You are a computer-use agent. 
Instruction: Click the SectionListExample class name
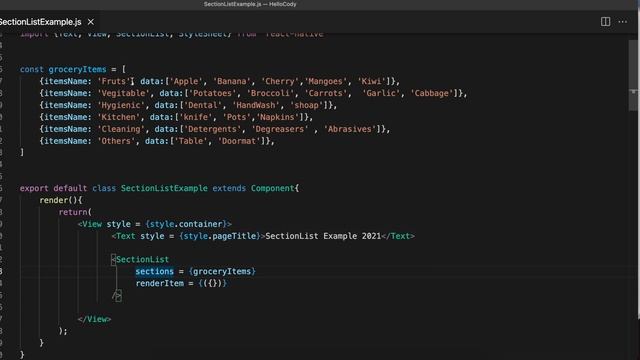164,188
